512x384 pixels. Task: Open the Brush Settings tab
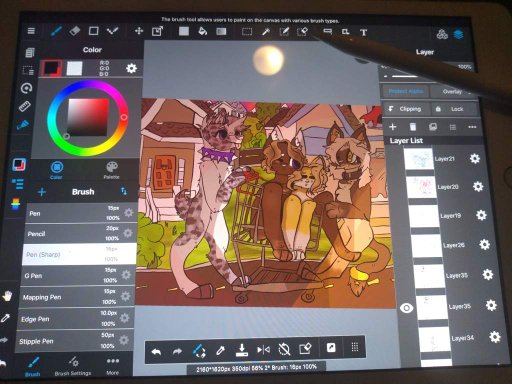pyautogui.click(x=73, y=366)
